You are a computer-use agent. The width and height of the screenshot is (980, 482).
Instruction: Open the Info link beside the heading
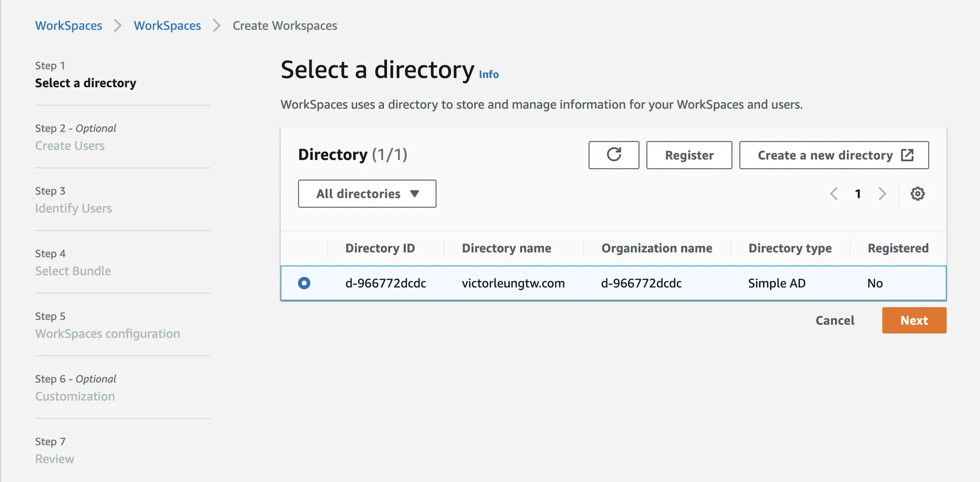tap(488, 74)
